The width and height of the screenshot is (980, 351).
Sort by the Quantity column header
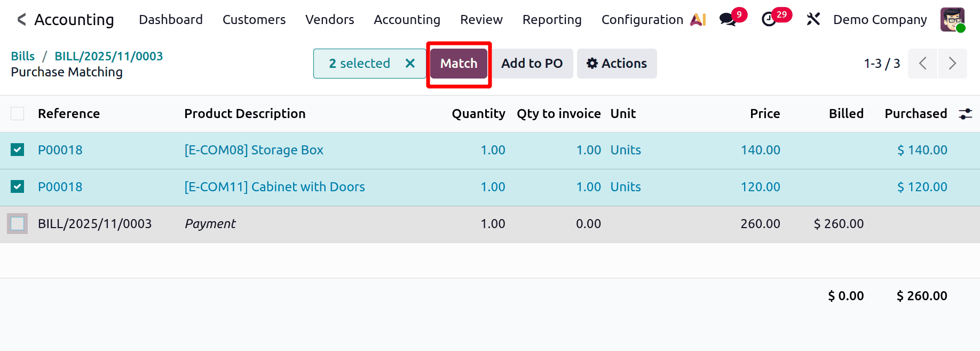(478, 114)
